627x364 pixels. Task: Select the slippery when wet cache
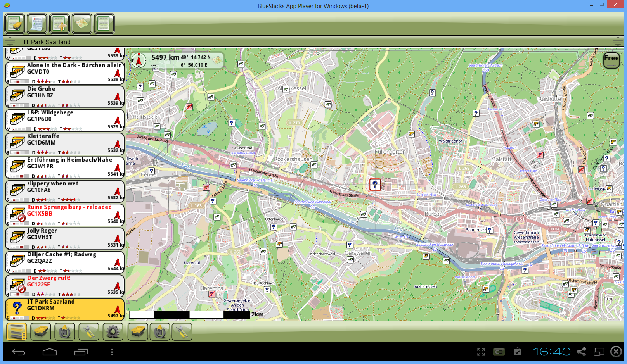pos(65,191)
